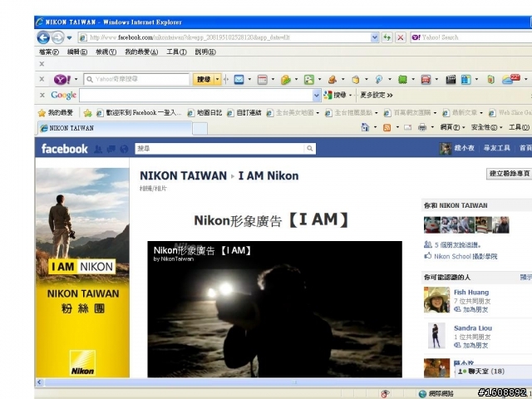Click the red Stop loading icon

click(401, 37)
